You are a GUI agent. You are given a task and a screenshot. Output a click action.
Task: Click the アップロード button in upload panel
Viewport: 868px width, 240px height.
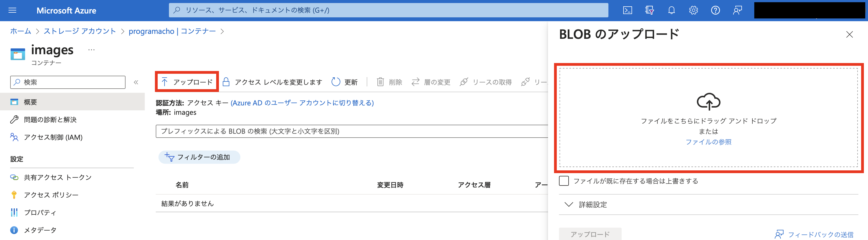[x=590, y=234]
